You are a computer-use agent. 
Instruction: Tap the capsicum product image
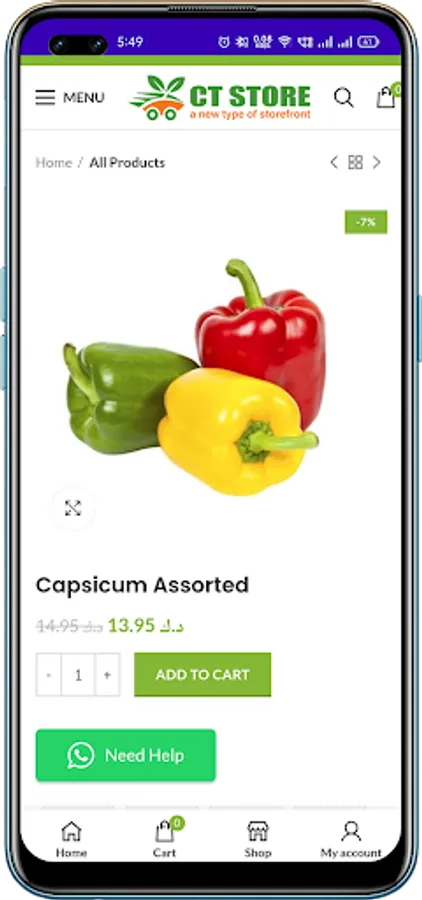(x=191, y=377)
